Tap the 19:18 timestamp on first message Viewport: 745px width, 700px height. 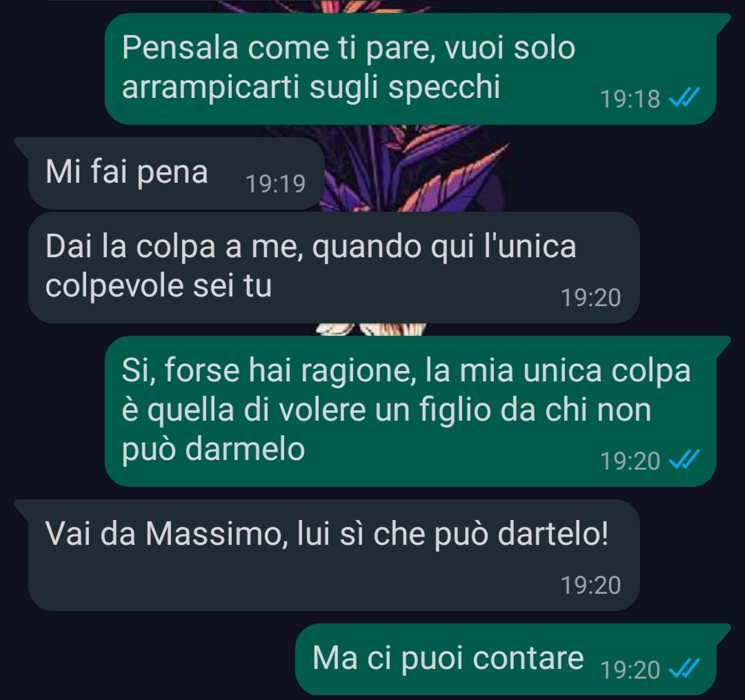point(630,99)
